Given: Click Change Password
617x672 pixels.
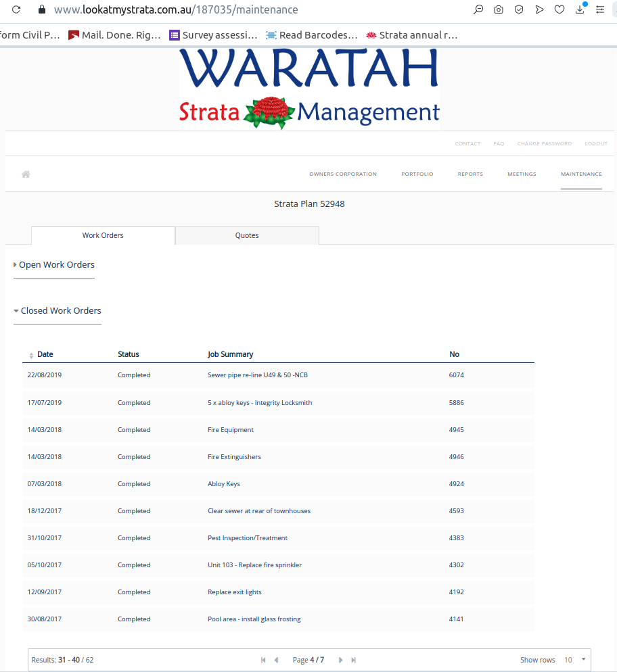Looking at the screenshot, I should 545,143.
